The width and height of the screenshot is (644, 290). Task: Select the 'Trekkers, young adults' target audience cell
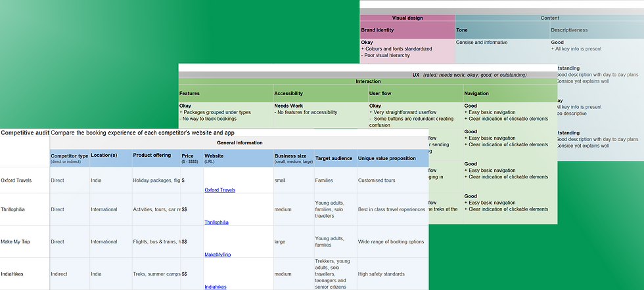336,274
